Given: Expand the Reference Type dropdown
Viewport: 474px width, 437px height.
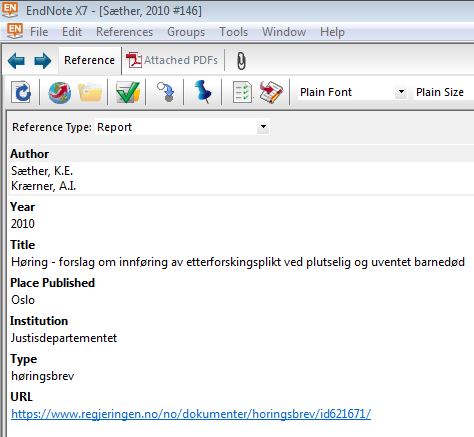Looking at the screenshot, I should (x=263, y=127).
